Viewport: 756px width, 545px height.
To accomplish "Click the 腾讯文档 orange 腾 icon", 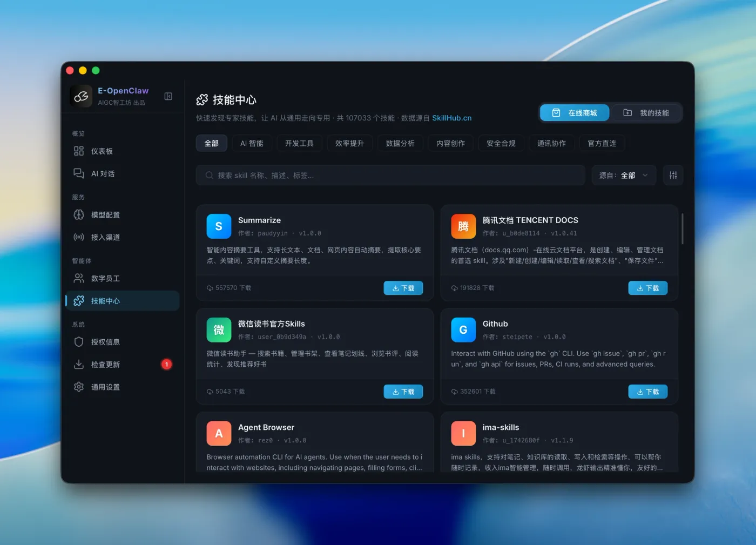I will point(463,226).
